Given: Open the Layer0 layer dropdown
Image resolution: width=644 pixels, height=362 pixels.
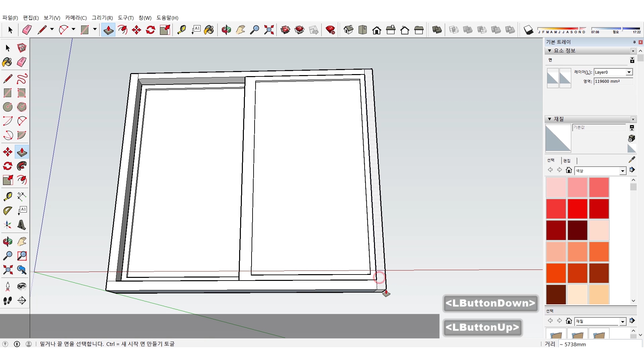Looking at the screenshot, I should pyautogui.click(x=629, y=72).
